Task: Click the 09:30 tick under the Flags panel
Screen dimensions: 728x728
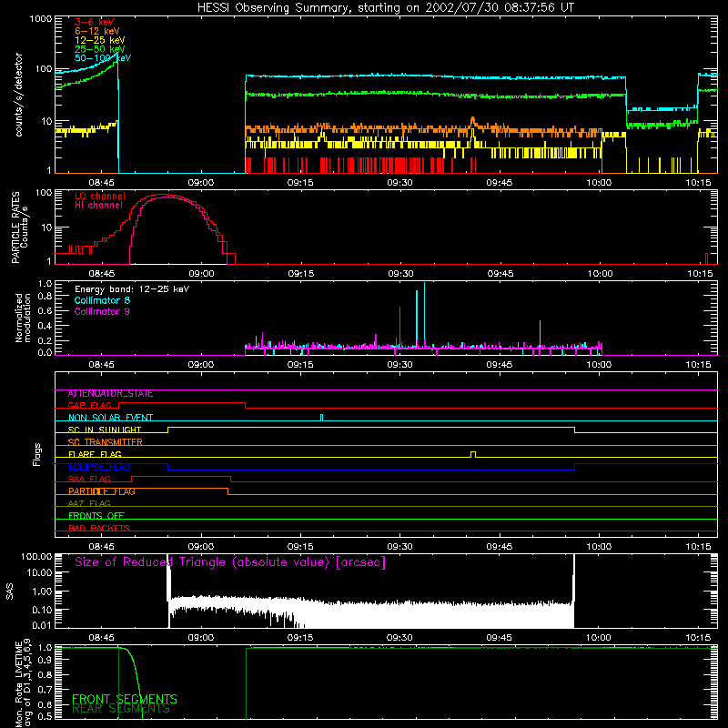Action: (399, 547)
